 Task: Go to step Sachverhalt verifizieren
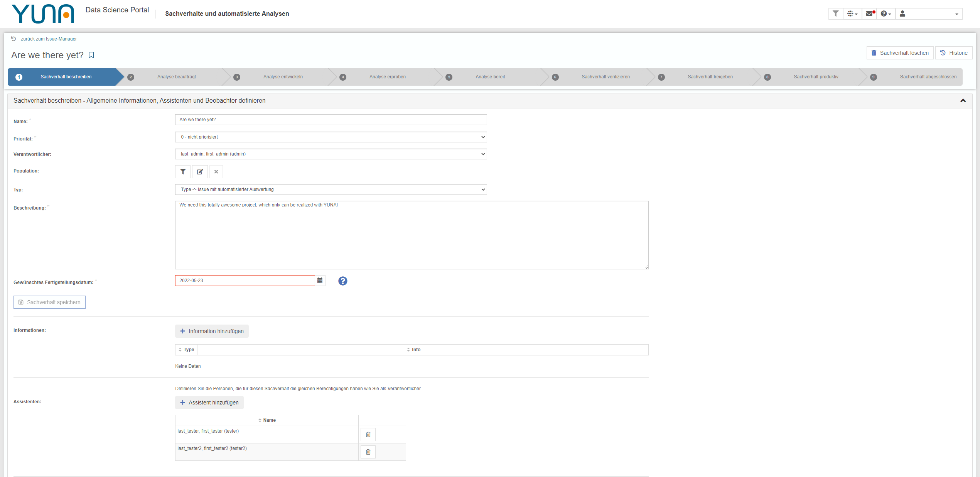[x=606, y=77]
